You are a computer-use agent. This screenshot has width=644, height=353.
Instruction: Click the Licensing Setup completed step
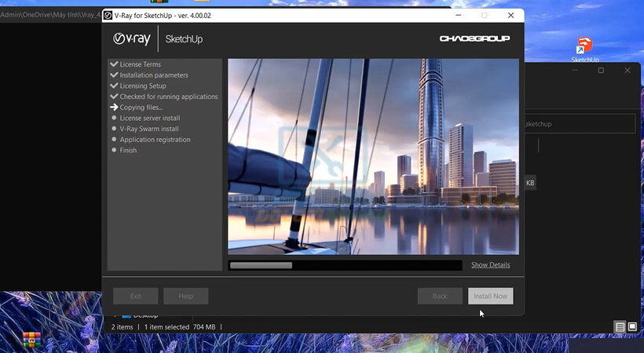[142, 86]
